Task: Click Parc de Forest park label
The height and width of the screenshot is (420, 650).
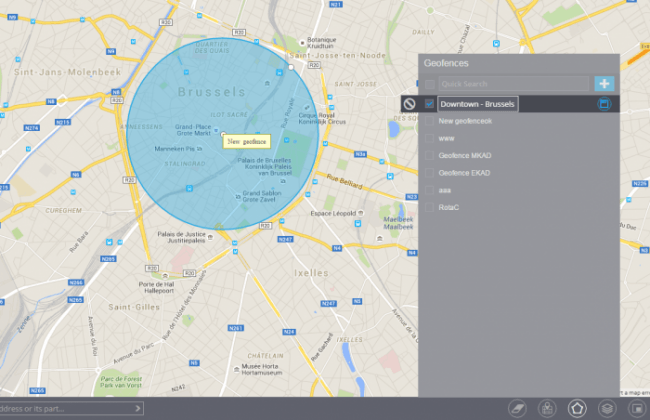Action: click(121, 382)
